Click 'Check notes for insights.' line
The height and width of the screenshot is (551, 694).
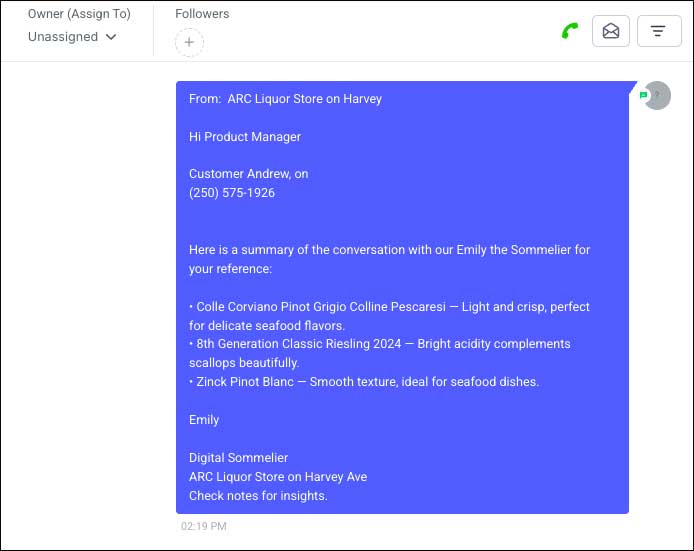pos(258,496)
